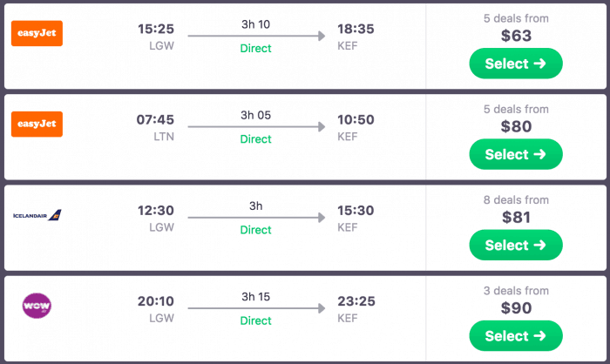Viewport: 610px width, 364px height.
Task: Click the 3h 05 flight duration arrow
Action: click(256, 127)
